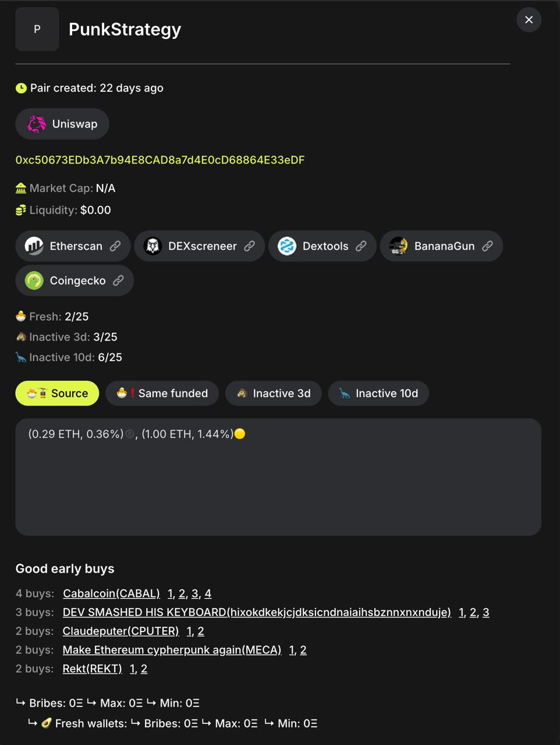Click the Dextools logo icon
560x745 pixels.
(287, 246)
